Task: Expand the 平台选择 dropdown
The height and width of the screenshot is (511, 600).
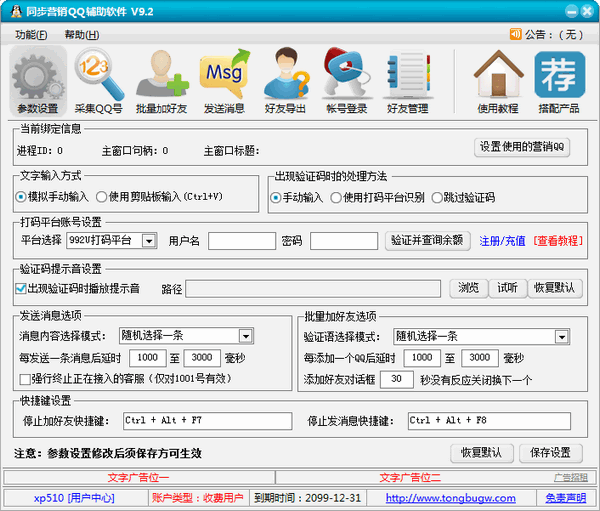Action: tap(149, 241)
